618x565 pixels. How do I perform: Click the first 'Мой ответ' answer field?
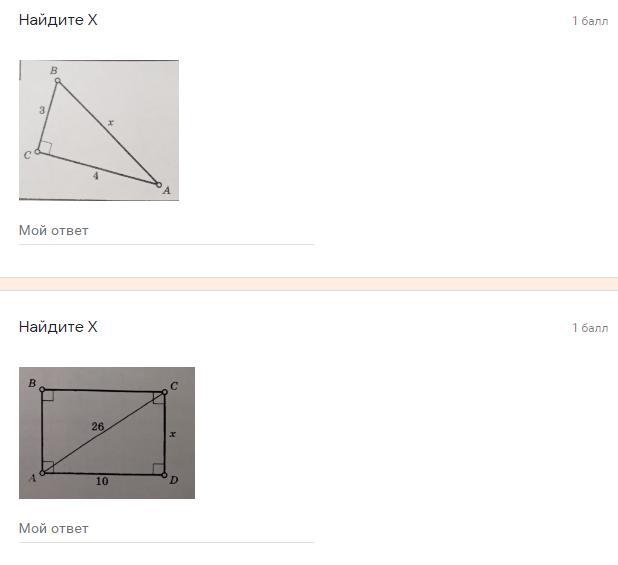(x=166, y=232)
